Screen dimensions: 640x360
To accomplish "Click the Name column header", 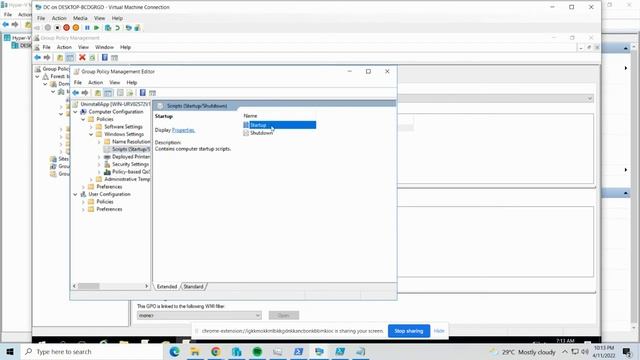I will (x=250, y=116).
